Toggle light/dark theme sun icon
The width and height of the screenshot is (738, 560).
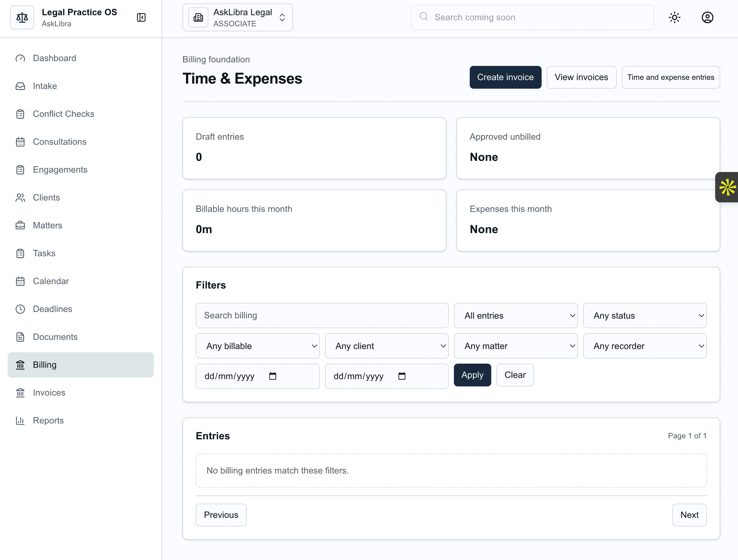coord(675,17)
